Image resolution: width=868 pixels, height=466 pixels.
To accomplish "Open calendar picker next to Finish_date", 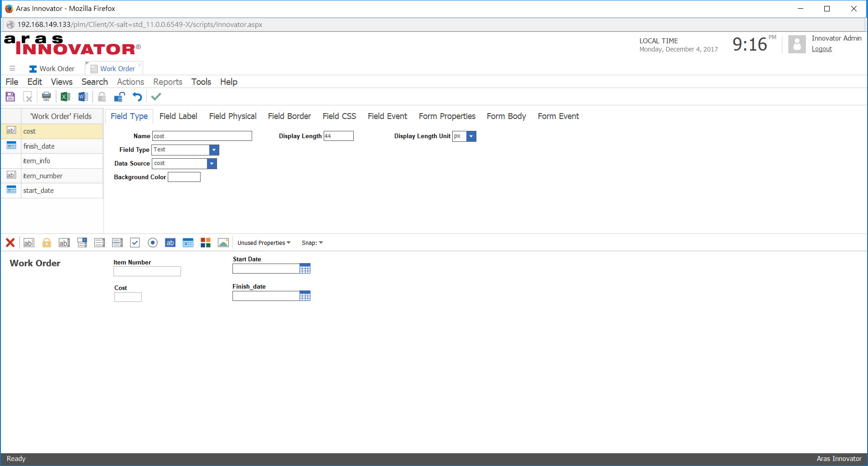I will (305, 296).
